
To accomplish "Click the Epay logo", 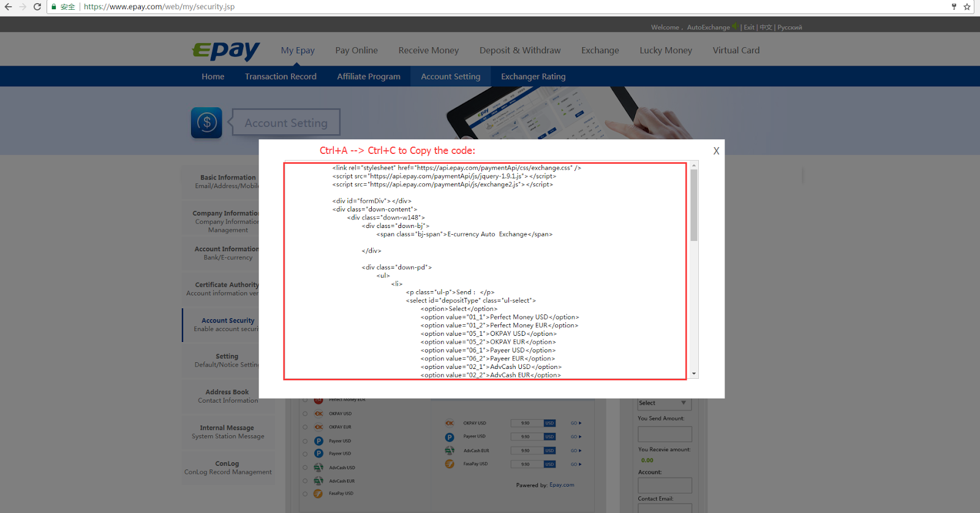I will click(226, 50).
